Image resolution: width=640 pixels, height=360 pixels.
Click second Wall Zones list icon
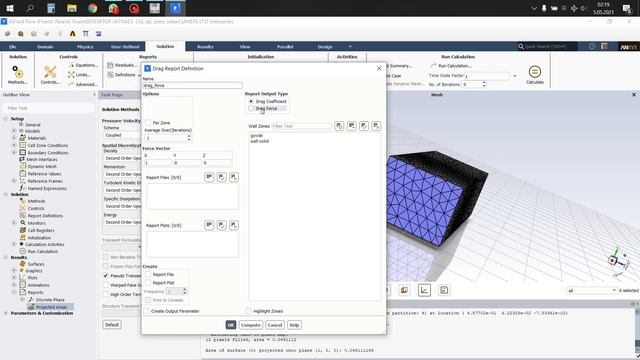[351, 126]
